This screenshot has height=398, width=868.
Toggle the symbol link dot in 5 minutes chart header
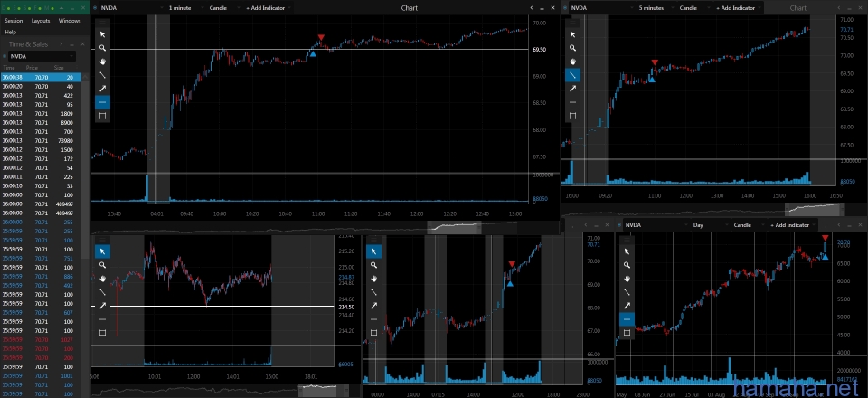click(565, 8)
